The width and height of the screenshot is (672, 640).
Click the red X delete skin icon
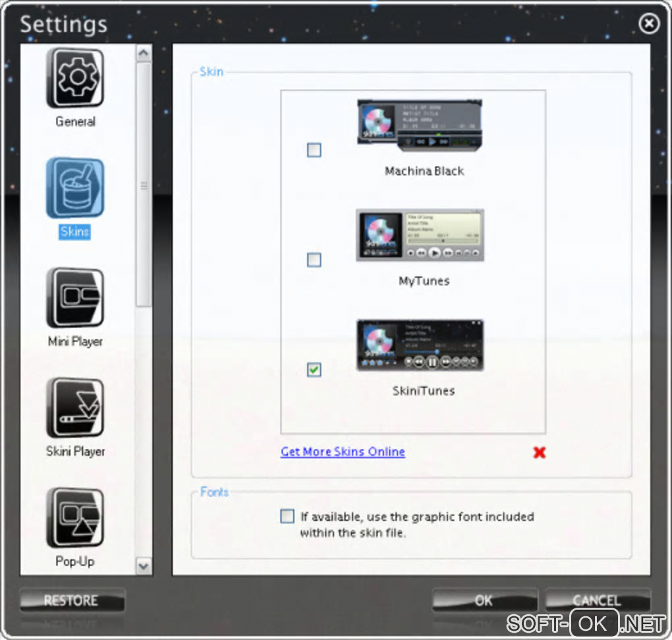tap(539, 452)
